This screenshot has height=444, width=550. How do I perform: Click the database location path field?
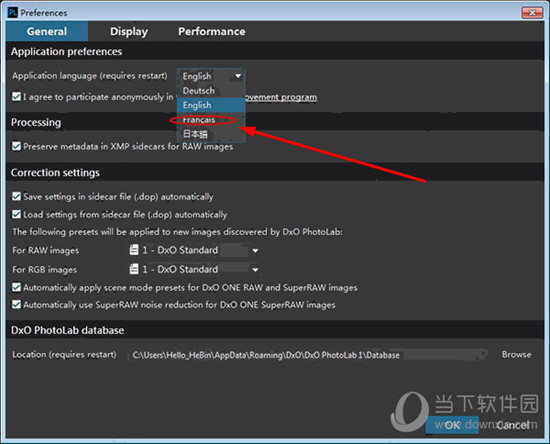coord(309,355)
